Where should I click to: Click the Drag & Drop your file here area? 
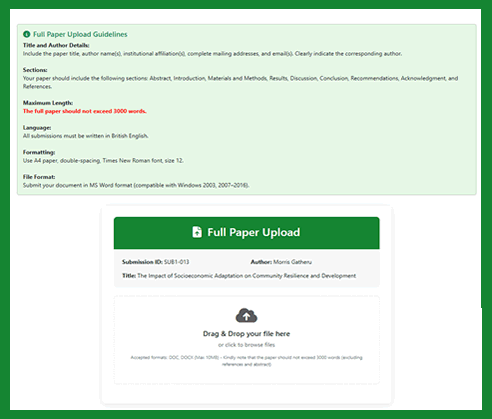[247, 340]
